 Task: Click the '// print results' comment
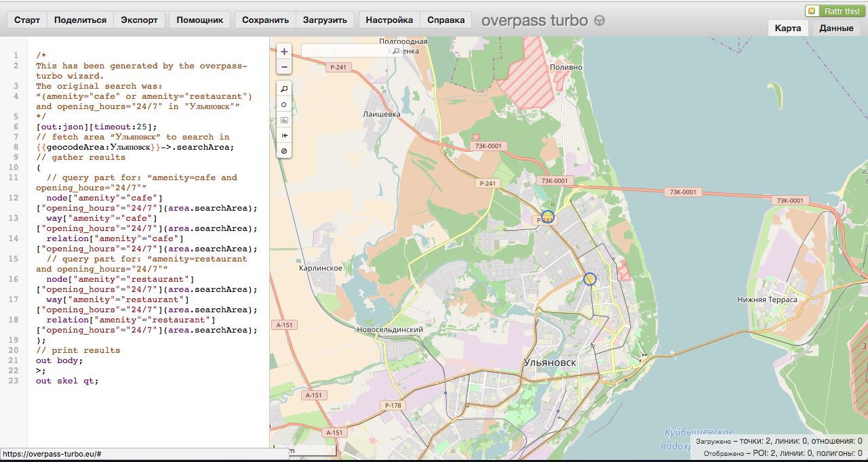(78, 350)
